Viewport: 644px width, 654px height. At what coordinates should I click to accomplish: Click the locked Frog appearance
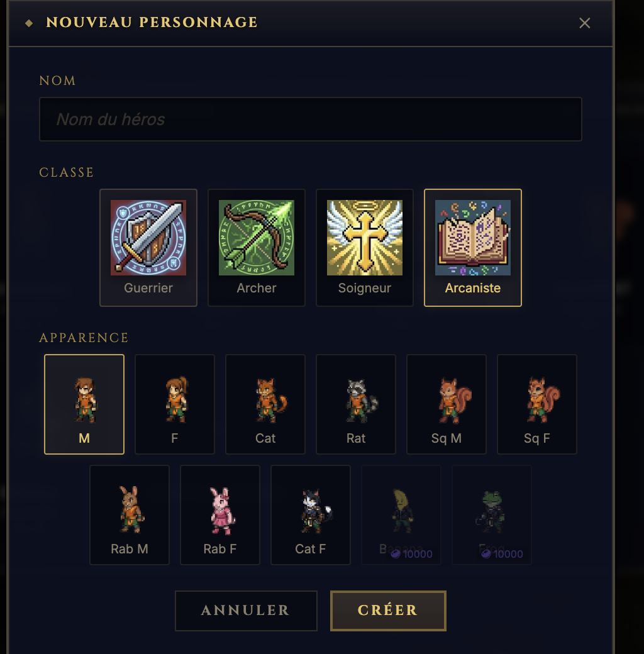tap(492, 511)
